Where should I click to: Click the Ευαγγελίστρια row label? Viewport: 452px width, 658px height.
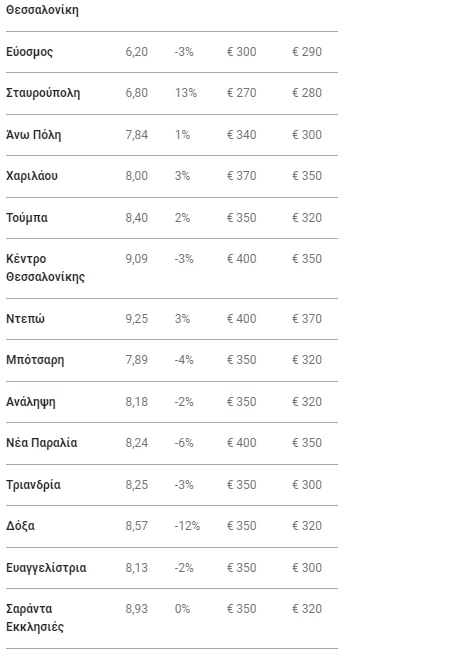[46, 568]
